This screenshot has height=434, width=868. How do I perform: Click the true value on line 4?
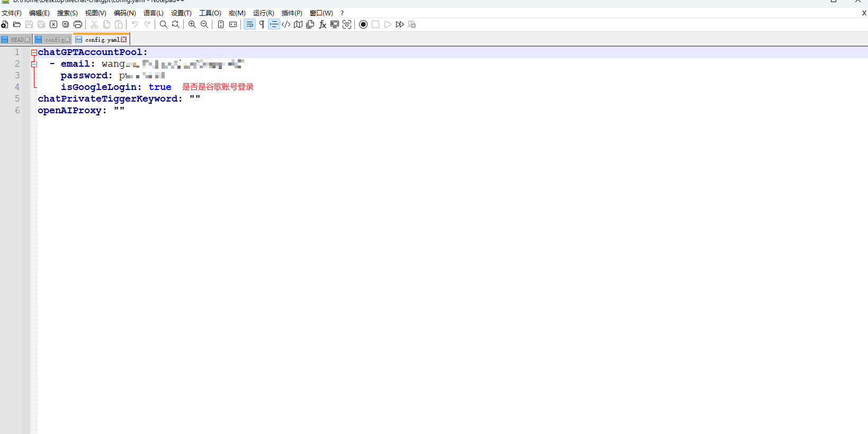pos(160,87)
